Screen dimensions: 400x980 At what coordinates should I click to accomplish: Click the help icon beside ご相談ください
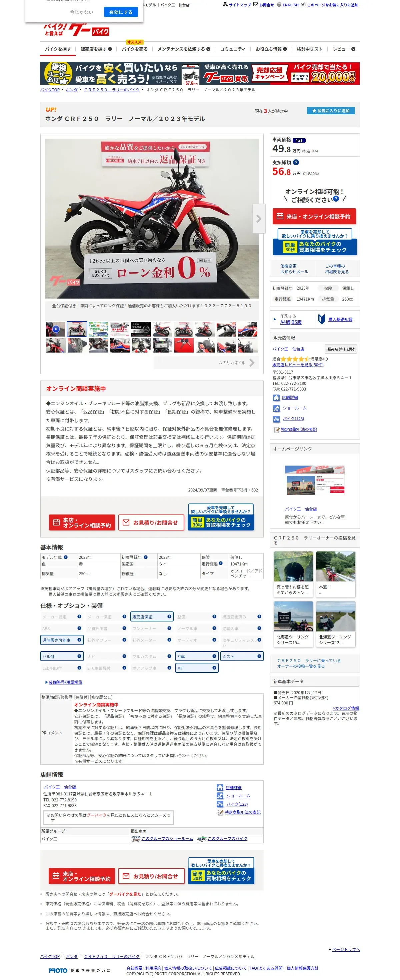pos(336,199)
